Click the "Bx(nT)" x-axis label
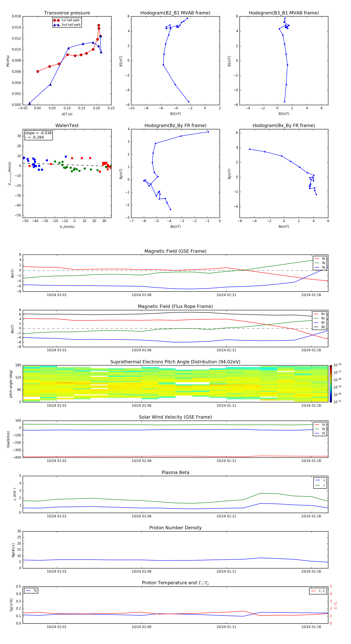 point(284,227)
